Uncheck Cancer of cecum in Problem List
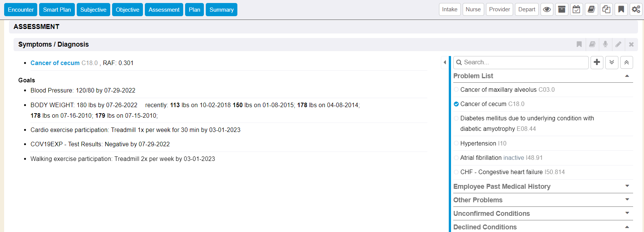 point(456,104)
